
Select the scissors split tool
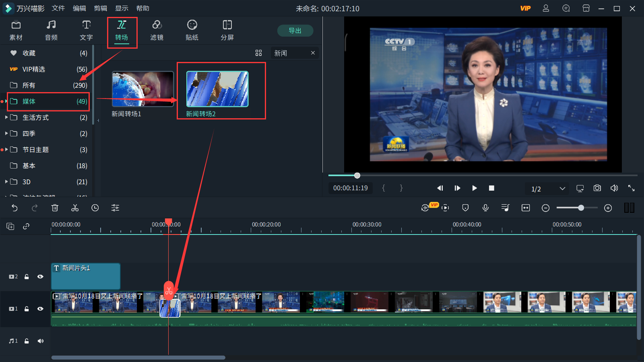coord(75,208)
